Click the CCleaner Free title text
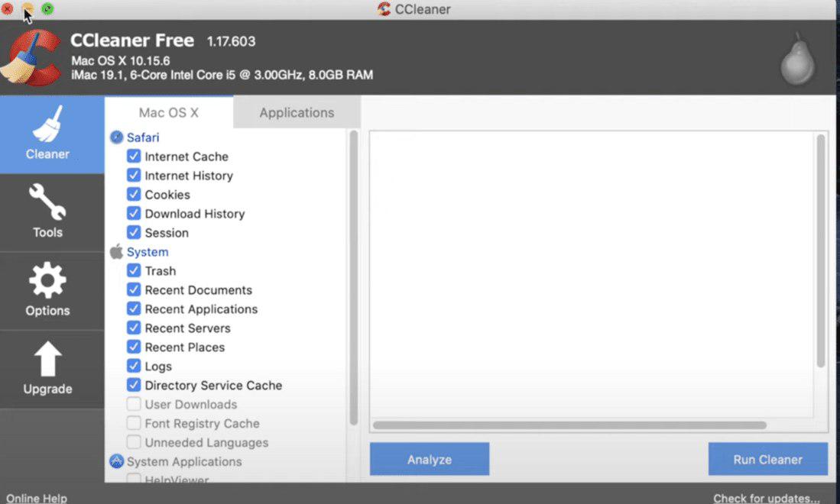Image resolution: width=840 pixels, height=504 pixels. (131, 40)
